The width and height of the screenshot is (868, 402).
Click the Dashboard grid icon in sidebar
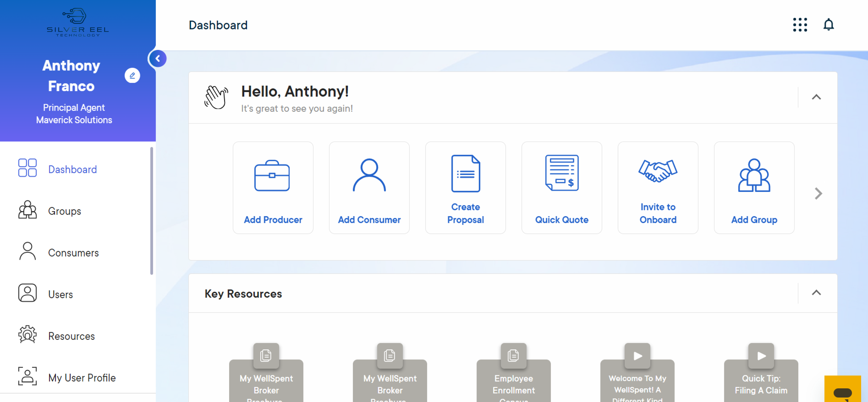27,168
